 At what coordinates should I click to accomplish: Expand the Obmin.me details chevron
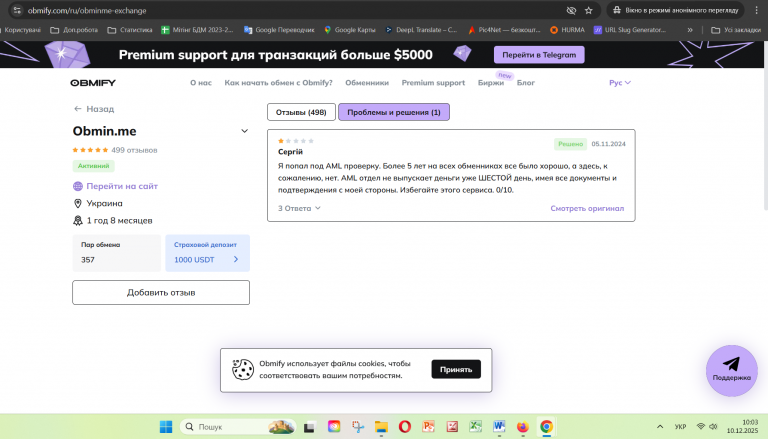tap(244, 131)
